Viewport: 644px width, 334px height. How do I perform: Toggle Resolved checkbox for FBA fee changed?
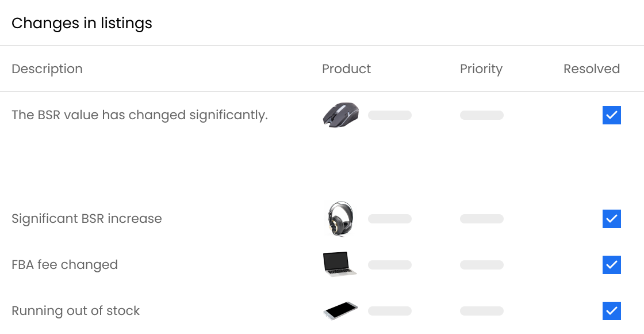(x=611, y=265)
